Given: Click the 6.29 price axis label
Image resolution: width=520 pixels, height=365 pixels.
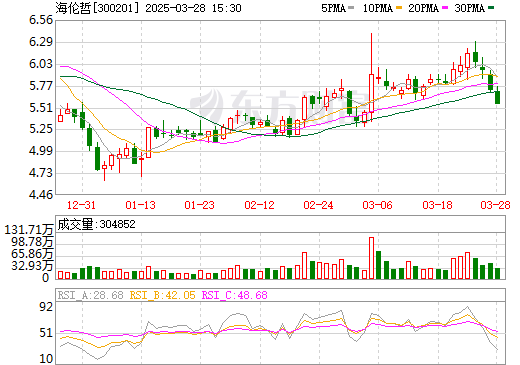Looking at the screenshot, I should (x=41, y=42).
